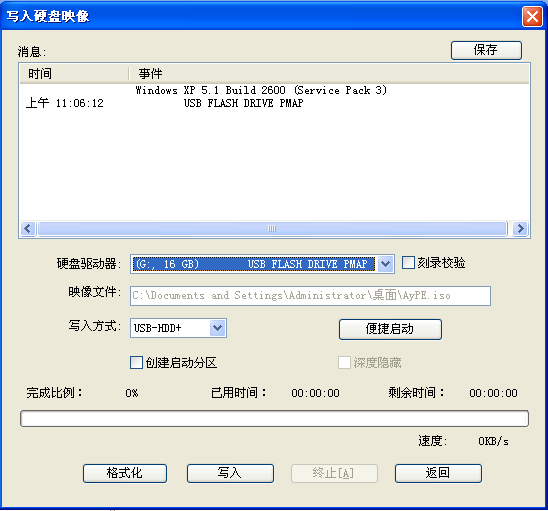Click the 时间 column header
Screen dimensions: 548x511
(x=74, y=74)
